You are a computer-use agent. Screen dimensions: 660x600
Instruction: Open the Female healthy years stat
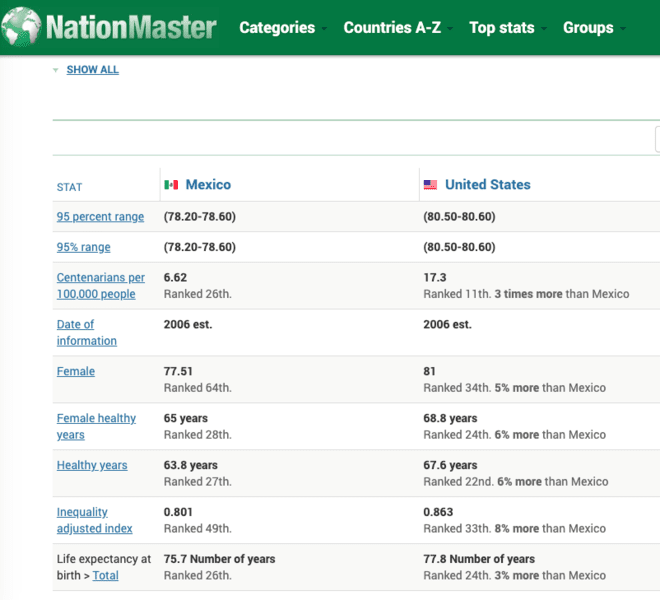tap(96, 426)
